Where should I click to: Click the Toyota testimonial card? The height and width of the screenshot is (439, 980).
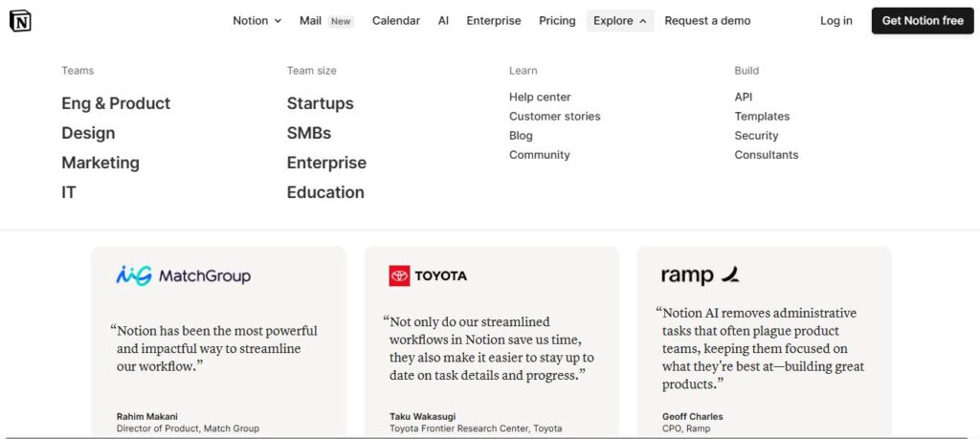coord(491,340)
